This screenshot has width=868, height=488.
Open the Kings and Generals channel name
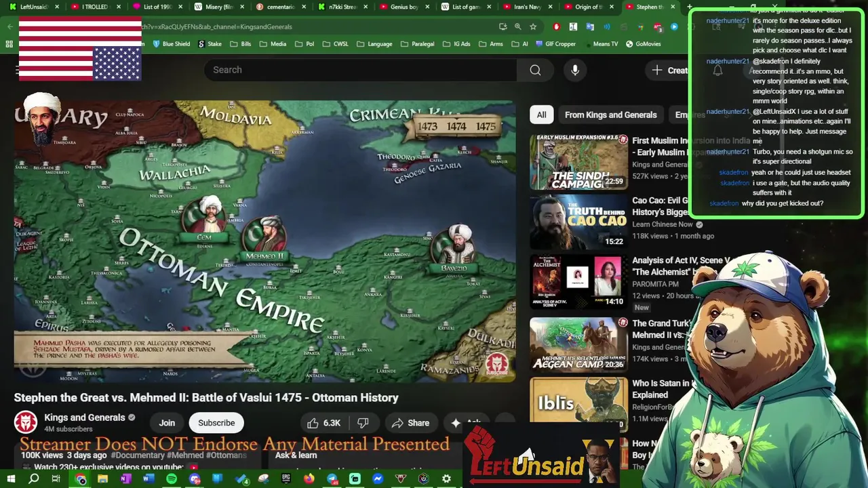[85, 418]
